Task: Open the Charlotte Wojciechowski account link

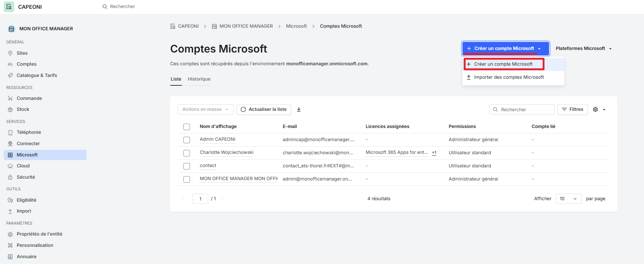Action: pyautogui.click(x=226, y=152)
